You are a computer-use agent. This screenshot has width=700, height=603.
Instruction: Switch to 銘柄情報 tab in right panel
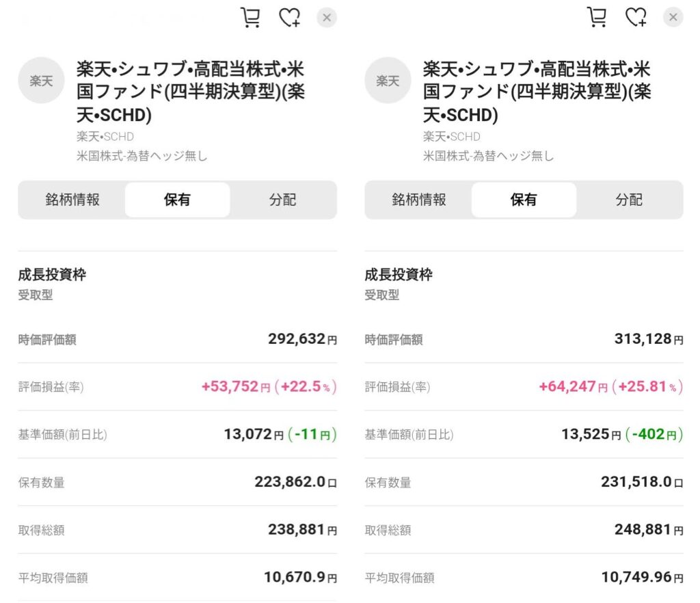419,200
